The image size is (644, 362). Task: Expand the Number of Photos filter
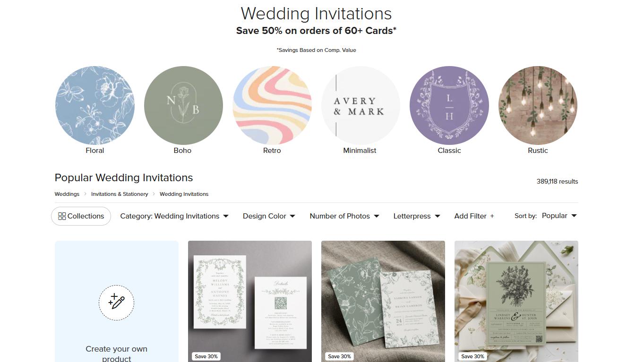coord(344,216)
